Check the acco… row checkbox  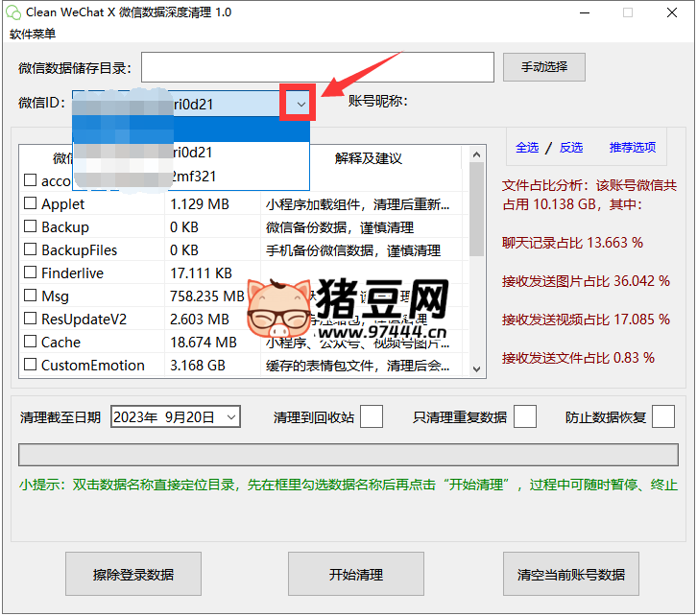(30, 179)
